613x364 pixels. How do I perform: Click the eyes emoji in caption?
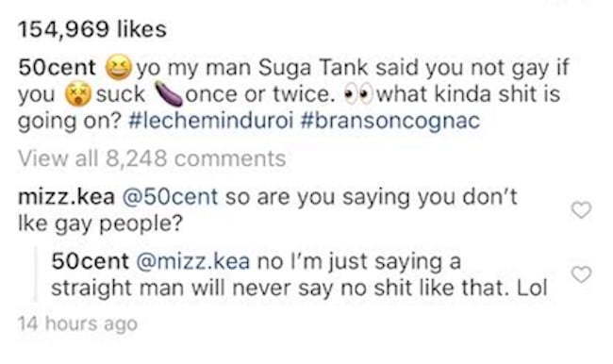(358, 95)
